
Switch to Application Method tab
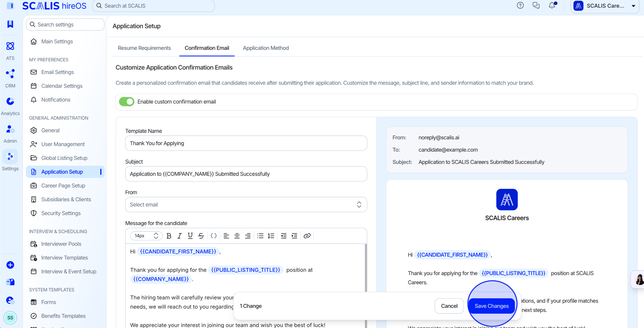(x=266, y=48)
